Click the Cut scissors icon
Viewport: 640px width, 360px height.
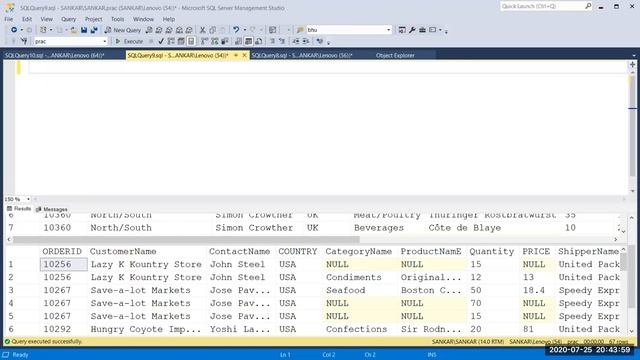point(202,30)
